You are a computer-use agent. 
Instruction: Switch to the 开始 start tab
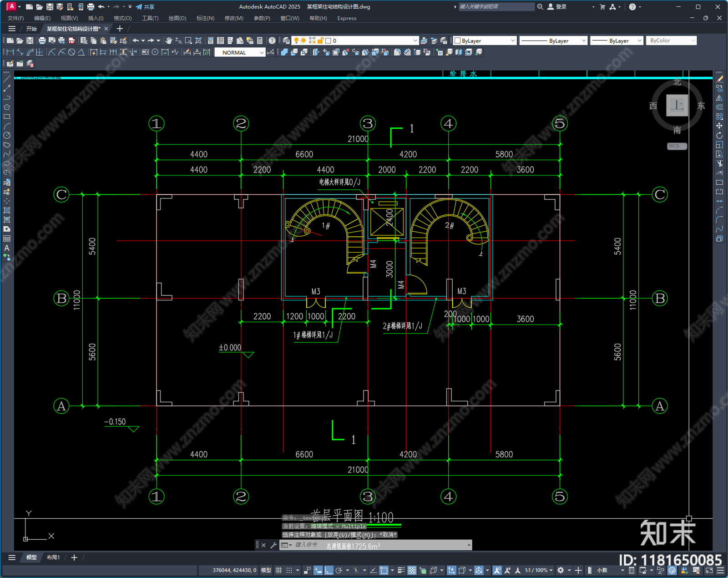(x=31, y=29)
